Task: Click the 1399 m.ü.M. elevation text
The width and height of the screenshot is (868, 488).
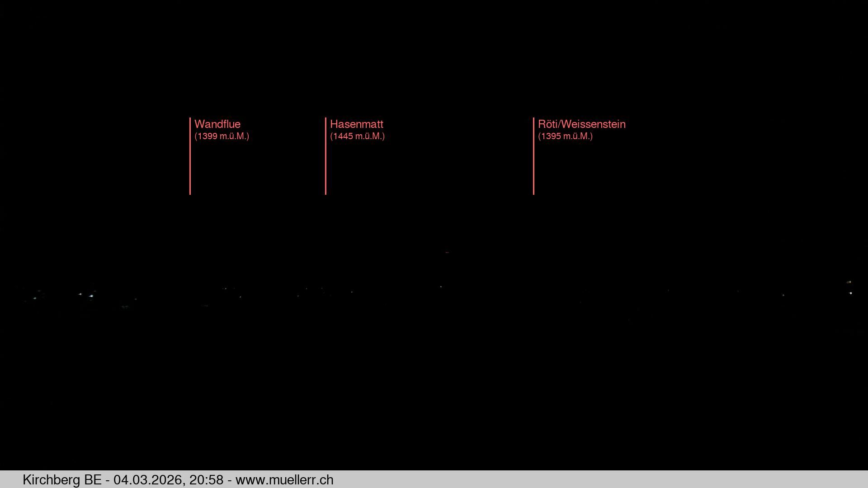Action: tap(222, 136)
